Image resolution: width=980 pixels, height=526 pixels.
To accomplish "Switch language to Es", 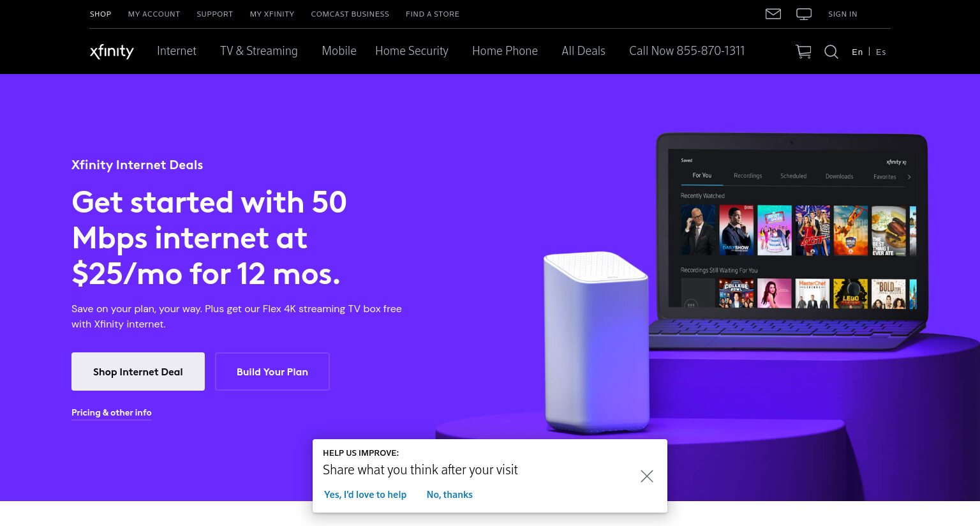I will [x=881, y=52].
